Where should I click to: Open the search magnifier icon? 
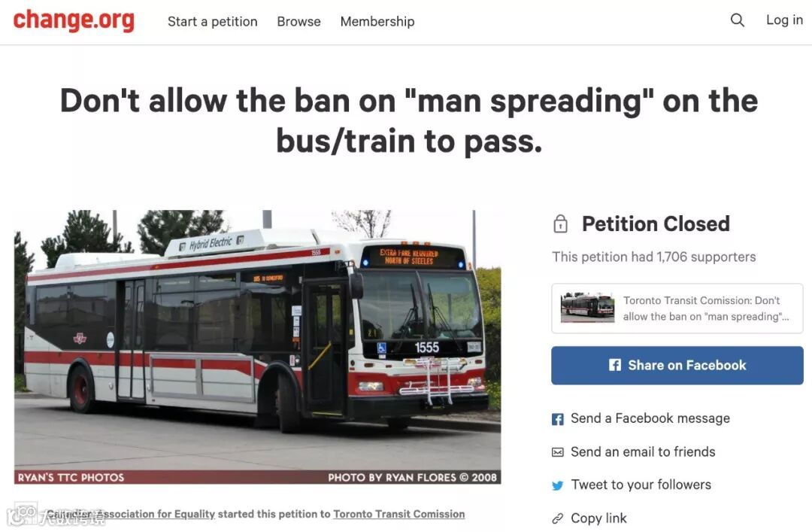(738, 20)
